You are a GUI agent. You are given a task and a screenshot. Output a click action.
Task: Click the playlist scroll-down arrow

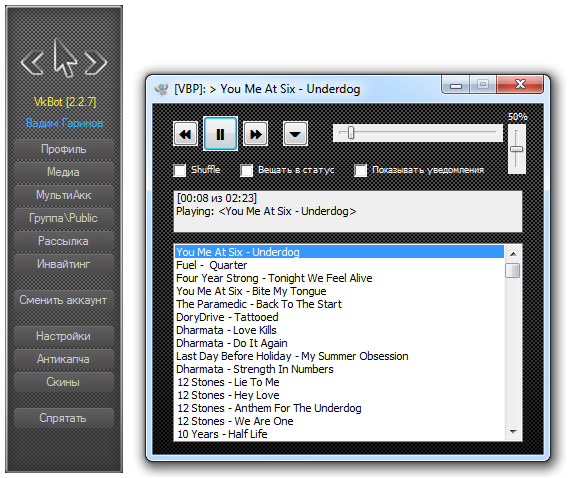click(x=513, y=432)
